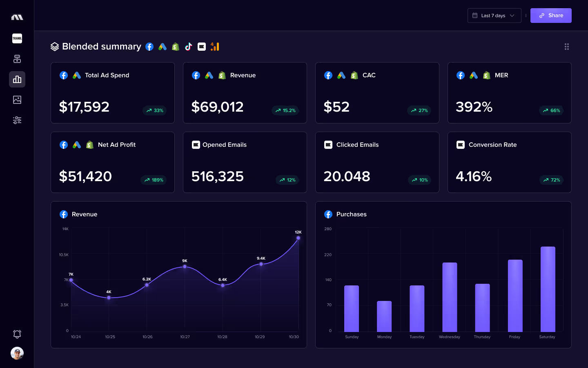The width and height of the screenshot is (588, 368).
Task: Click the Monday bar in Purchases chart
Action: pyautogui.click(x=384, y=316)
